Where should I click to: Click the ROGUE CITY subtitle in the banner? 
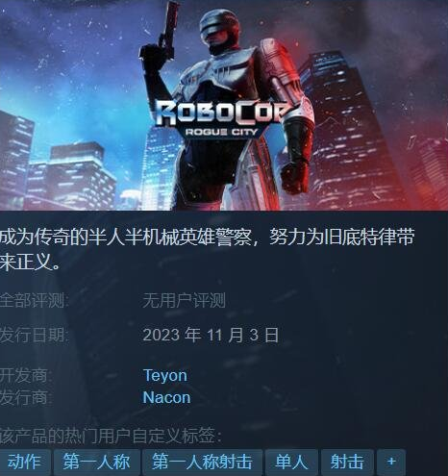pyautogui.click(x=221, y=132)
